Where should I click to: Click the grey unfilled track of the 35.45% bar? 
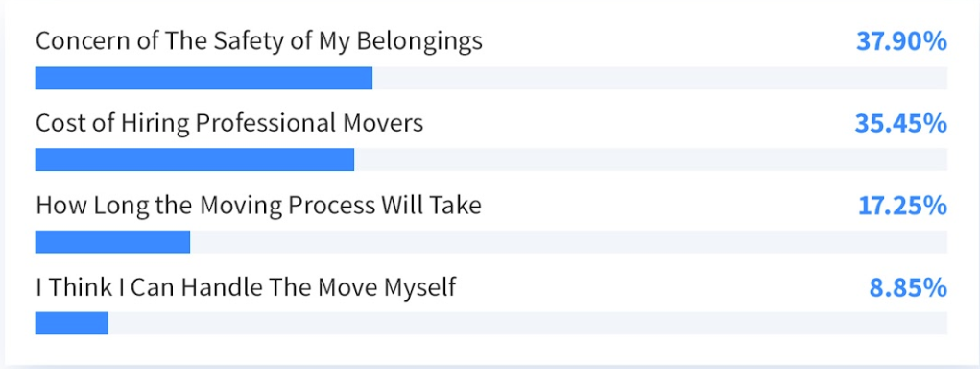click(x=651, y=160)
